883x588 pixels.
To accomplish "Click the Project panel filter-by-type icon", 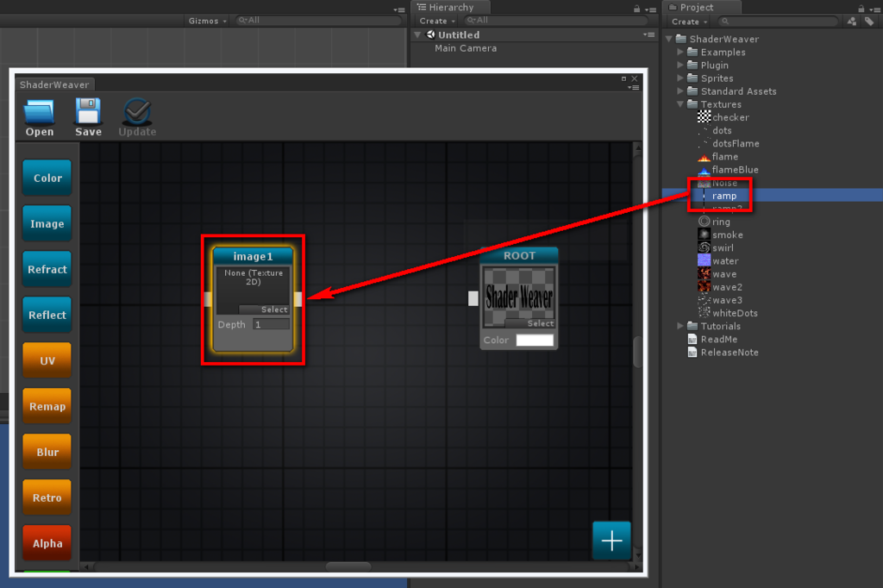I will [851, 22].
